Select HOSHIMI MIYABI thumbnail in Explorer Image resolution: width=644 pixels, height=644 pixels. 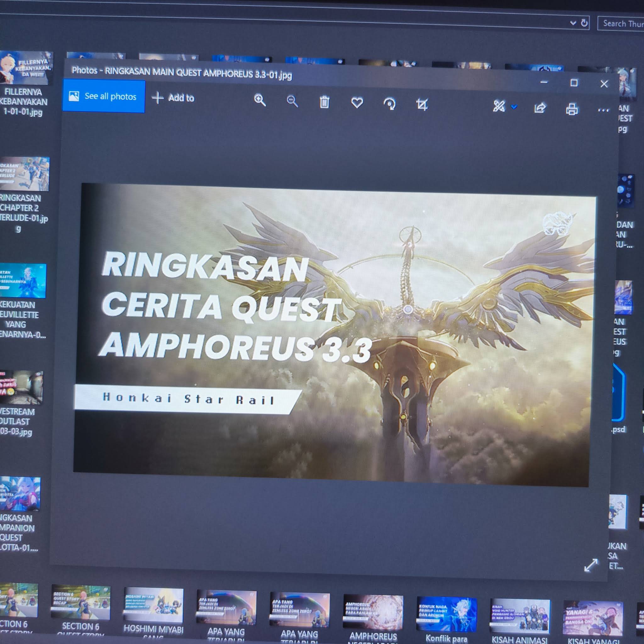click(x=153, y=606)
